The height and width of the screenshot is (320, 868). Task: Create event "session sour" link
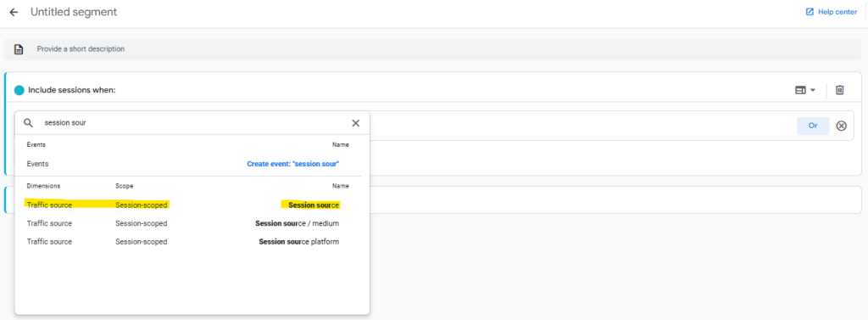[292, 164]
